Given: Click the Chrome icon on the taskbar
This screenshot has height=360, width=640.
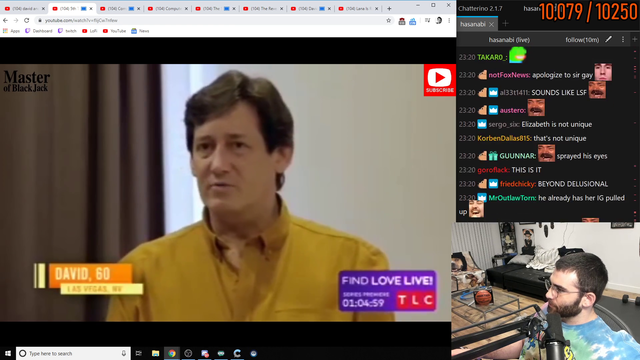Looking at the screenshot, I should [172, 353].
